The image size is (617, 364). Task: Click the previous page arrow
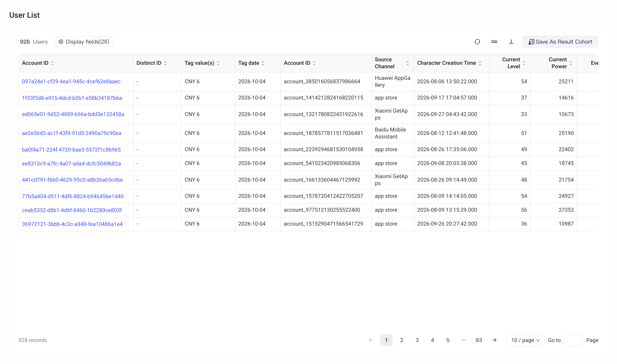(x=371, y=340)
